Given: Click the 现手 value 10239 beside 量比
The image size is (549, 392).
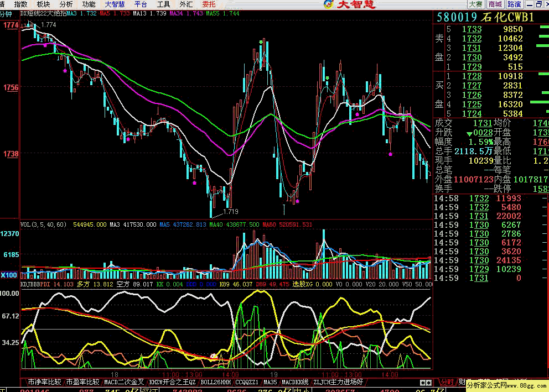Looking at the screenshot, I should click(x=481, y=160).
